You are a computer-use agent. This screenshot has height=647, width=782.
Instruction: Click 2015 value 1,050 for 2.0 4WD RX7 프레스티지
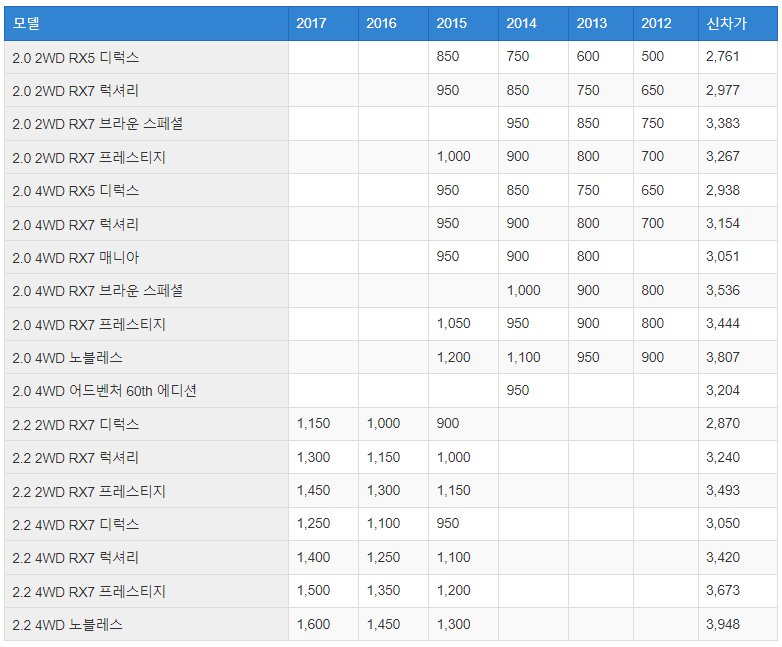coord(453,323)
